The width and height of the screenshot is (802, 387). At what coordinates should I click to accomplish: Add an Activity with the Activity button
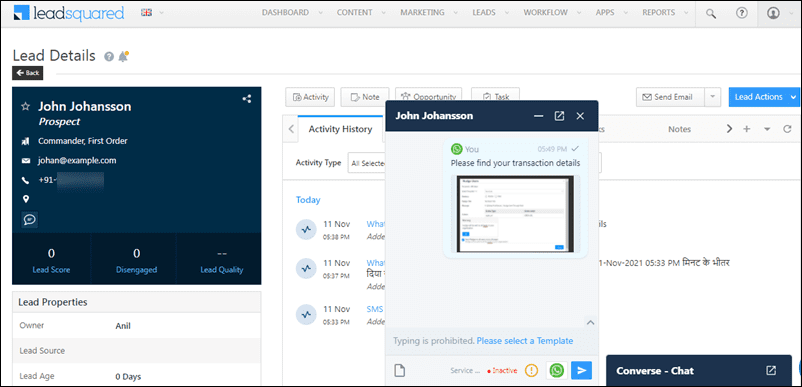tap(310, 97)
